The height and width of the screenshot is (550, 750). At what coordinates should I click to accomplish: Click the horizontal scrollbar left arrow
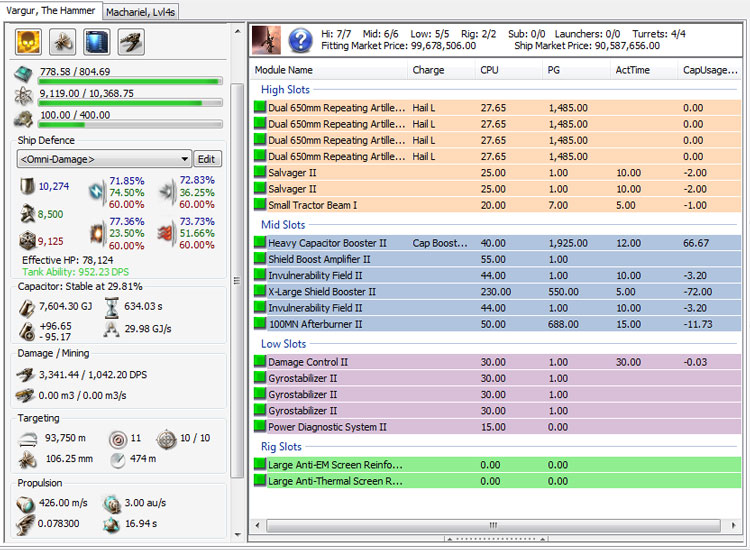[x=257, y=526]
